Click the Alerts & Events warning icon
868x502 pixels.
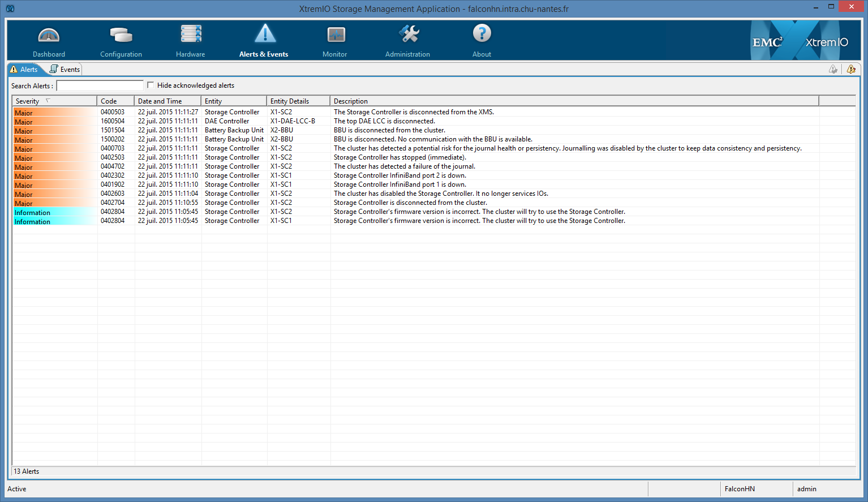coord(265,35)
